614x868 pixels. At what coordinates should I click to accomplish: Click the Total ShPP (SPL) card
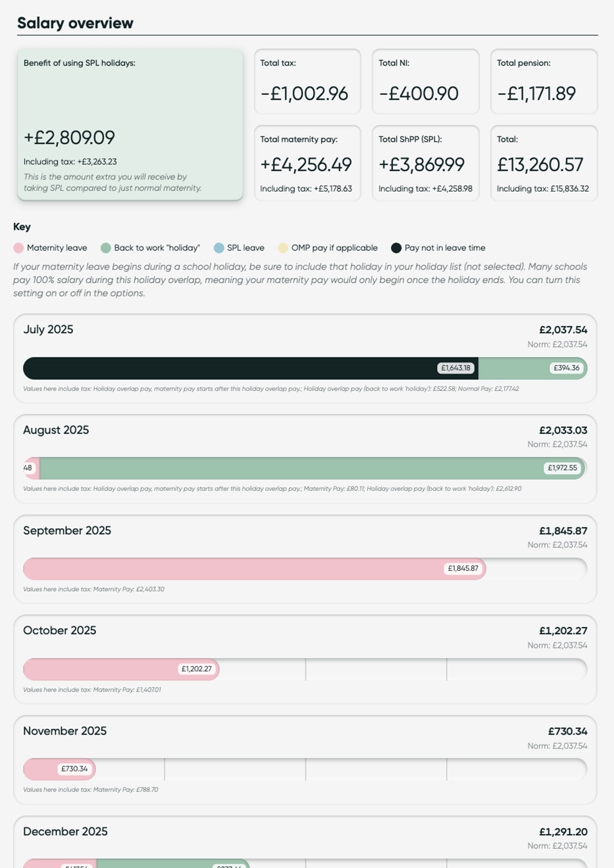(x=425, y=163)
